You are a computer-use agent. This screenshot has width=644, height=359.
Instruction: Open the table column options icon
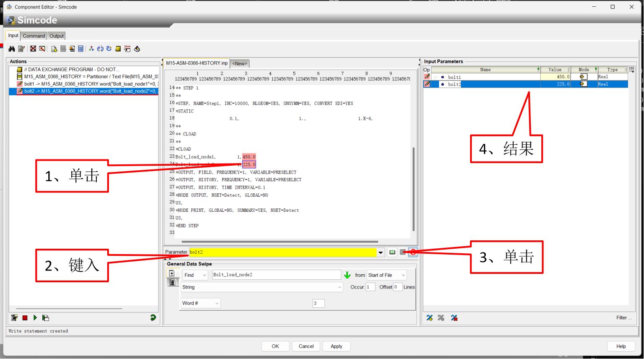click(x=632, y=70)
